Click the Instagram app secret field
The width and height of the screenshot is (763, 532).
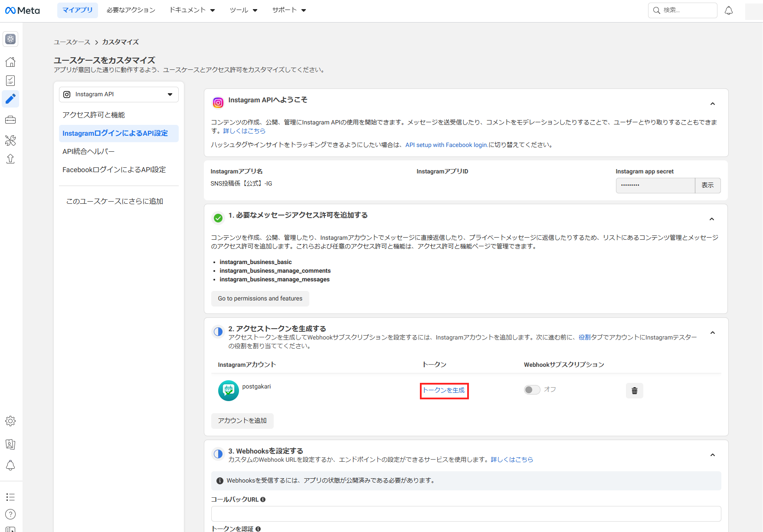click(655, 185)
